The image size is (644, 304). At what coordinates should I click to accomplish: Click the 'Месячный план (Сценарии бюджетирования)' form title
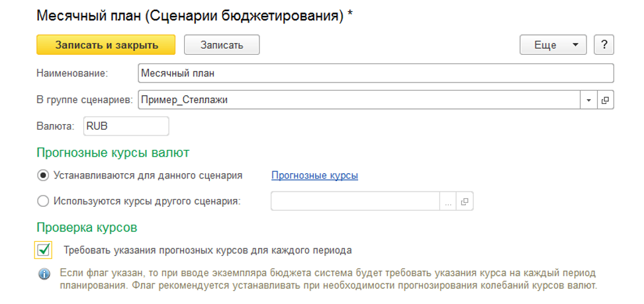click(x=189, y=16)
